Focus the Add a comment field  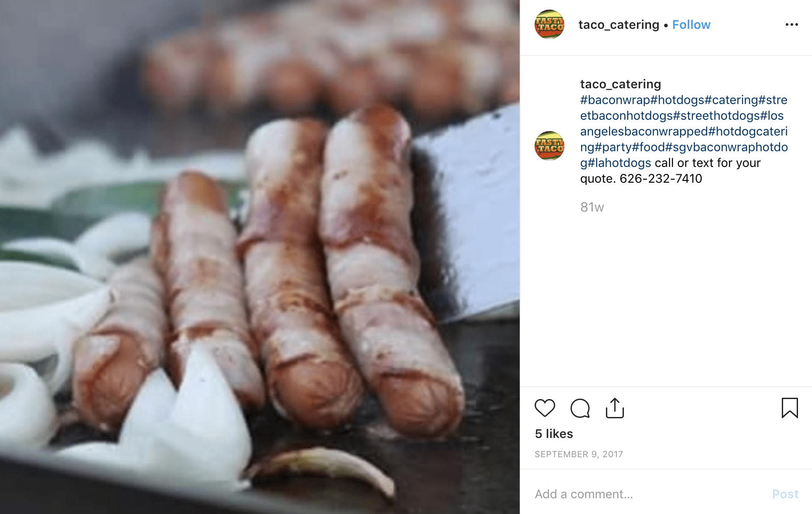pos(647,494)
